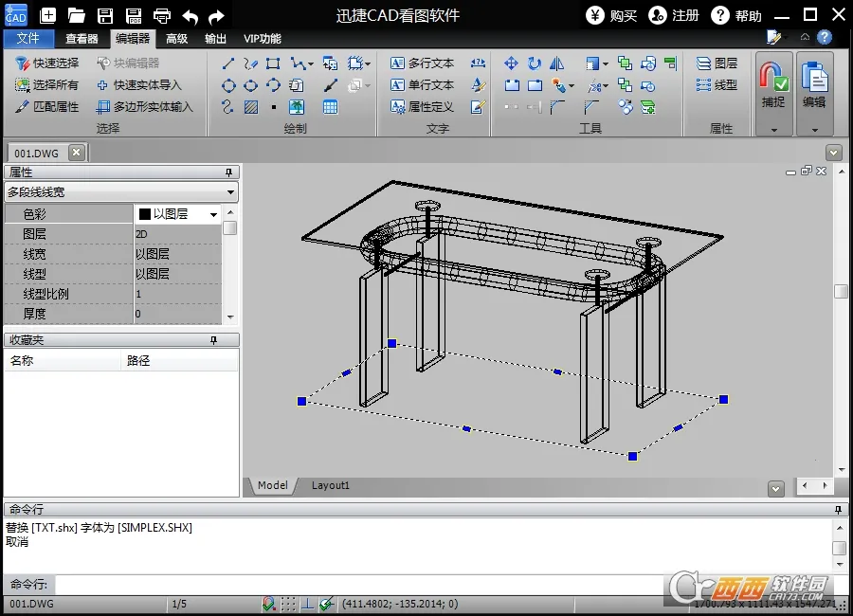Insert a table with the grid icon
The image size is (853, 616).
(330, 107)
